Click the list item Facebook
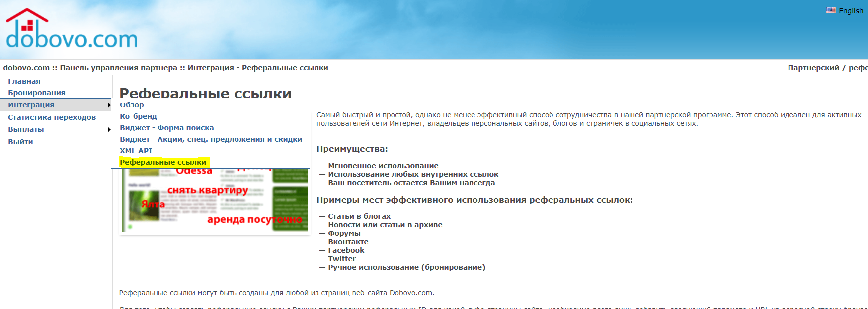Viewport: 868px width, 309px height. point(346,250)
